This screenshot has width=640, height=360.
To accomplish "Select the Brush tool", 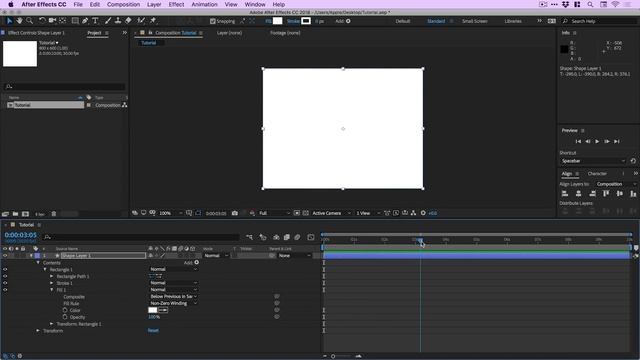I will pyautogui.click(x=108, y=21).
